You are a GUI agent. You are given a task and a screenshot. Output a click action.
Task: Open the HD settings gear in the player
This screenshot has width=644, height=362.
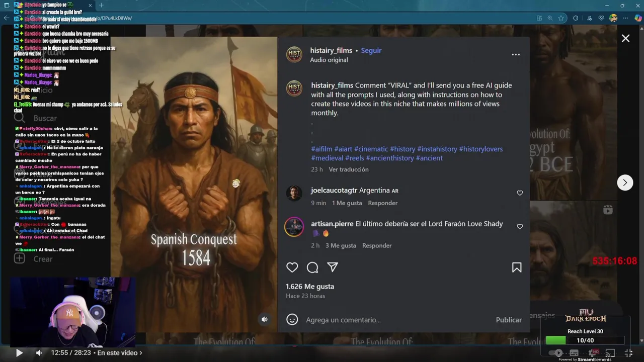pyautogui.click(x=594, y=353)
